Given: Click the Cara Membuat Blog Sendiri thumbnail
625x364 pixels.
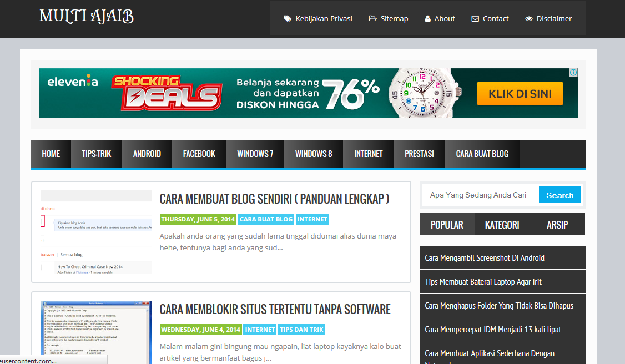Looking at the screenshot, I should [96, 232].
